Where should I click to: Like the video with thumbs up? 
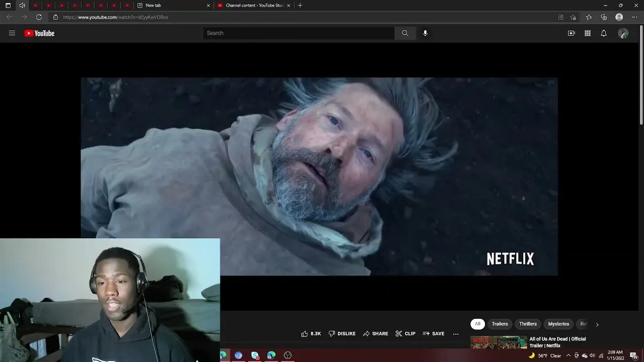click(305, 333)
